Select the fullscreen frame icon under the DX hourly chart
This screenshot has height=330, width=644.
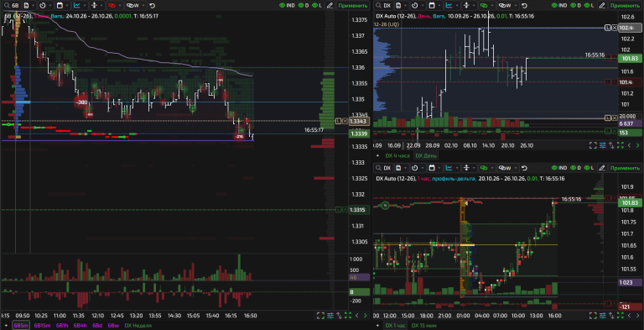[x=593, y=316]
